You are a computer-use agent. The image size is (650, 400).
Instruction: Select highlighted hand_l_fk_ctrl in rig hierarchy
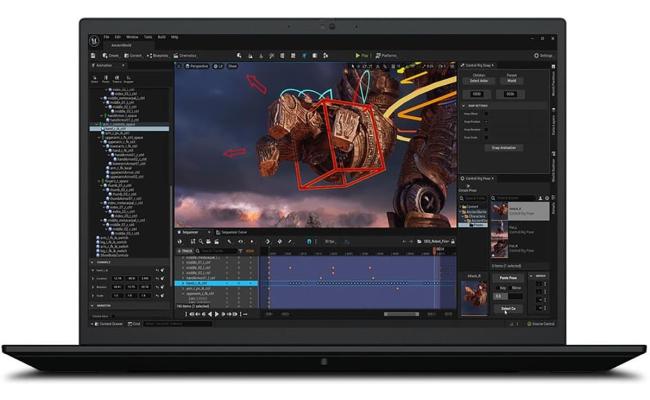tap(130, 129)
